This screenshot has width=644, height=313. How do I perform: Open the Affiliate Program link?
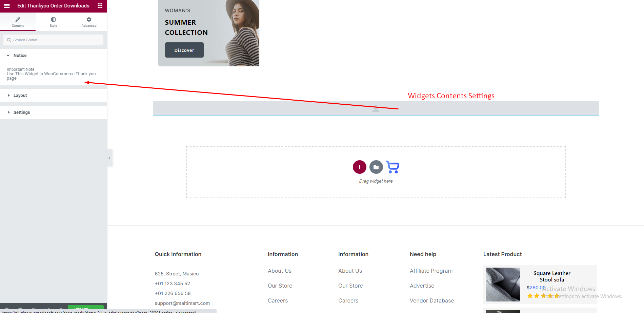[x=431, y=271]
